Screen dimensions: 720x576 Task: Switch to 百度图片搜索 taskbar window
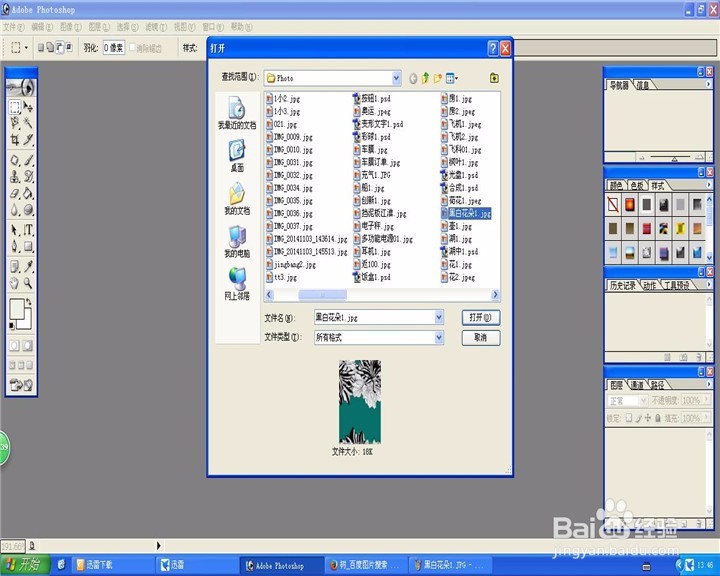point(366,565)
